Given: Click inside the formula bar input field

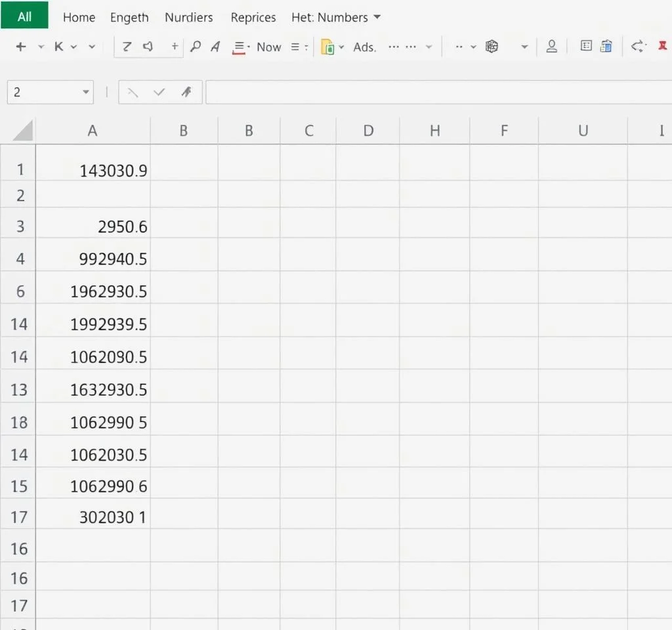Looking at the screenshot, I should point(433,93).
